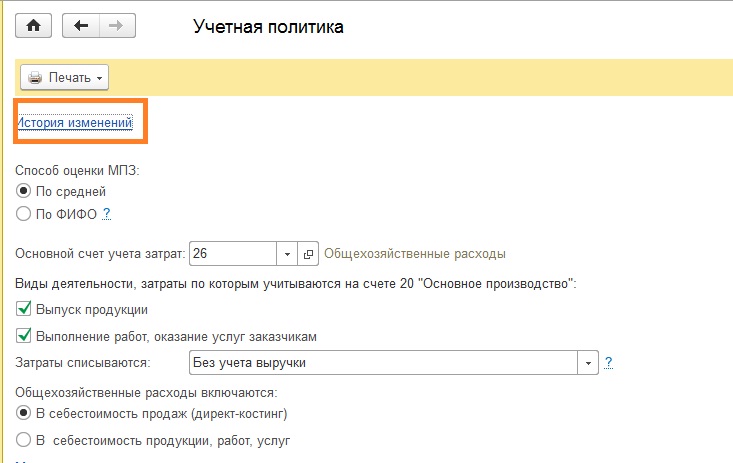The width and height of the screenshot is (733, 463).
Task: Expand the Затраты списываются dropdown arrow
Action: [x=588, y=363]
